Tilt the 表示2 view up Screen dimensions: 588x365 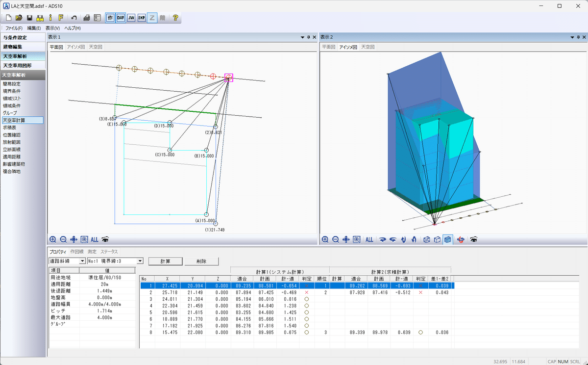pos(414,239)
